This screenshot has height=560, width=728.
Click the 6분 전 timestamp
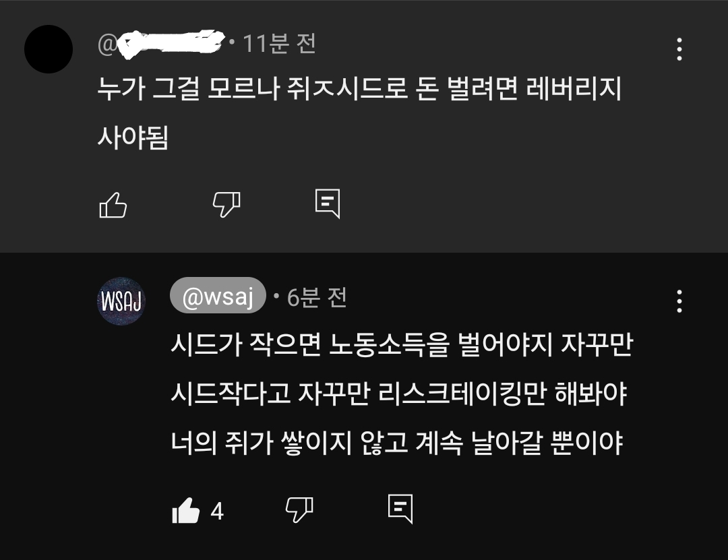point(317,297)
